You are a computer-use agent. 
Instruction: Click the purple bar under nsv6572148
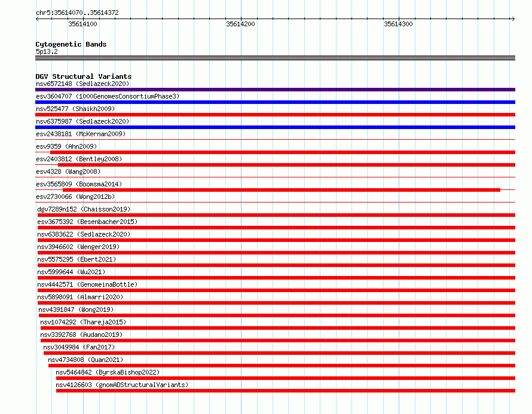tap(275, 90)
